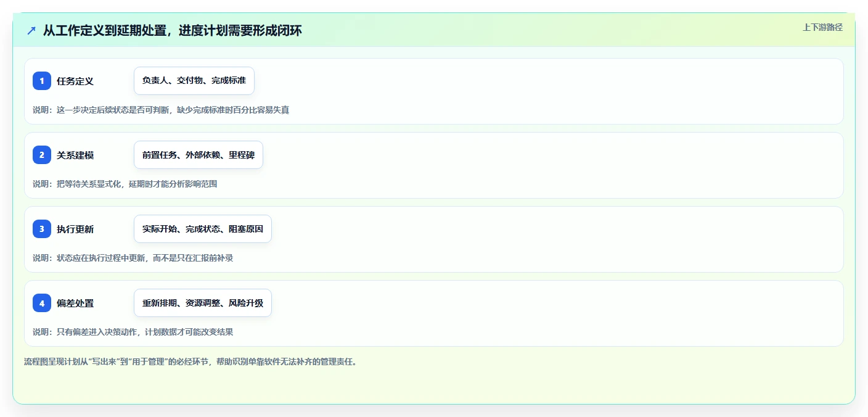Click the 重新排期、资源调整、风险升级 chip
This screenshot has height=417, width=868.
203,303
